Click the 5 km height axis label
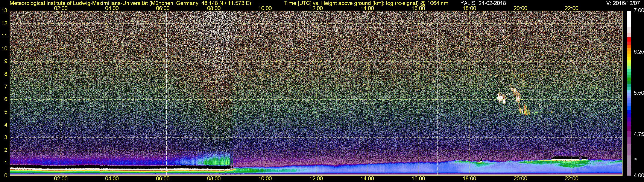The height and width of the screenshot is (182, 644). (x=6, y=112)
